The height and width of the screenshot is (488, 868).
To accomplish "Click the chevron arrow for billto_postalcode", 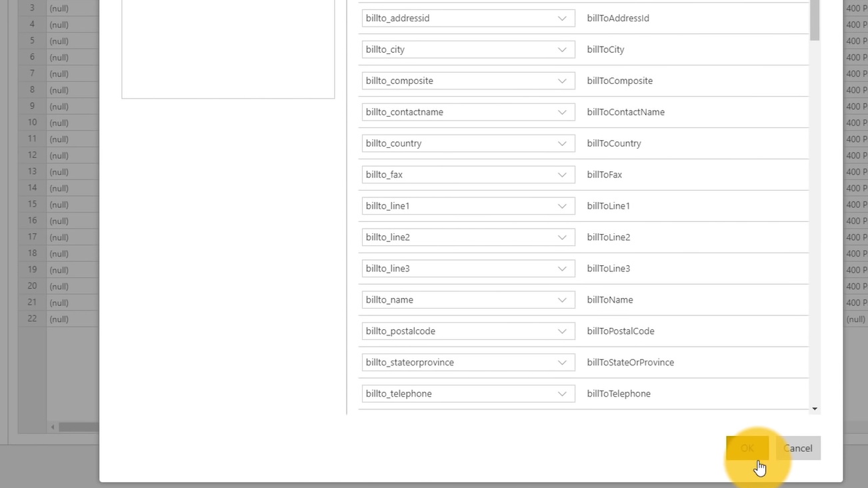I will pyautogui.click(x=562, y=331).
